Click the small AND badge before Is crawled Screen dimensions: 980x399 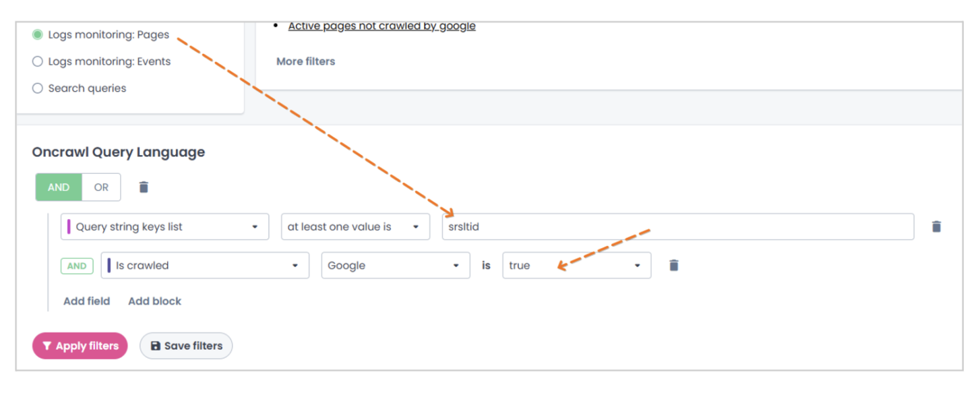tap(77, 266)
